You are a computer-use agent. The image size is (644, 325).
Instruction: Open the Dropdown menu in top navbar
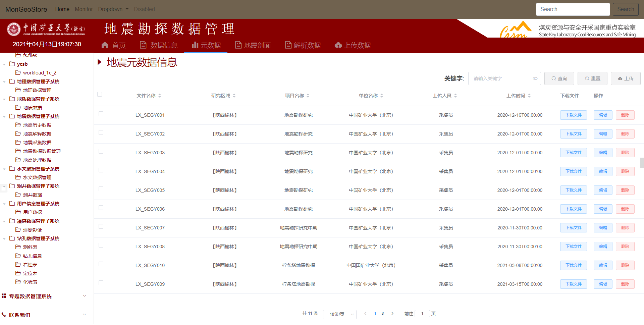pyautogui.click(x=113, y=9)
